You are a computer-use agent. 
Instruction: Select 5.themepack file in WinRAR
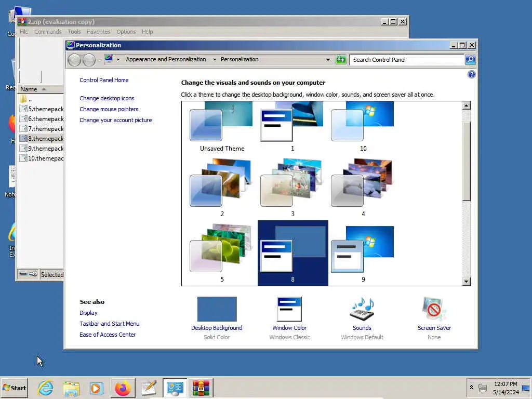point(42,109)
